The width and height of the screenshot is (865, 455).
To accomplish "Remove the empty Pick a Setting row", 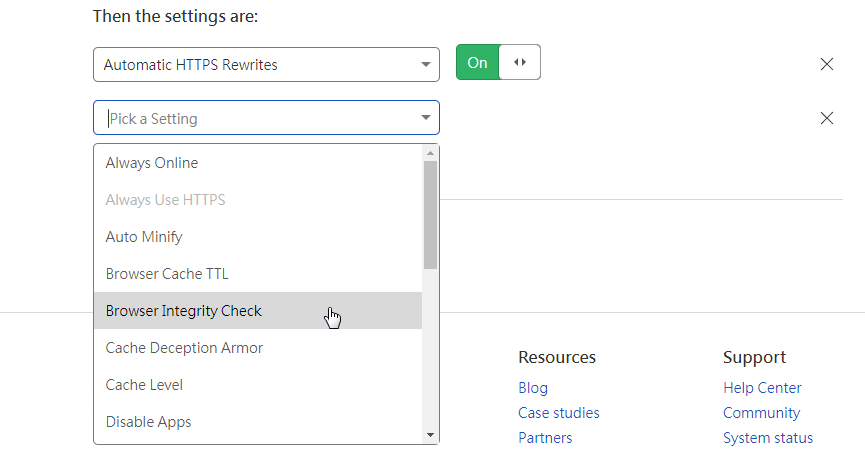I will [826, 118].
